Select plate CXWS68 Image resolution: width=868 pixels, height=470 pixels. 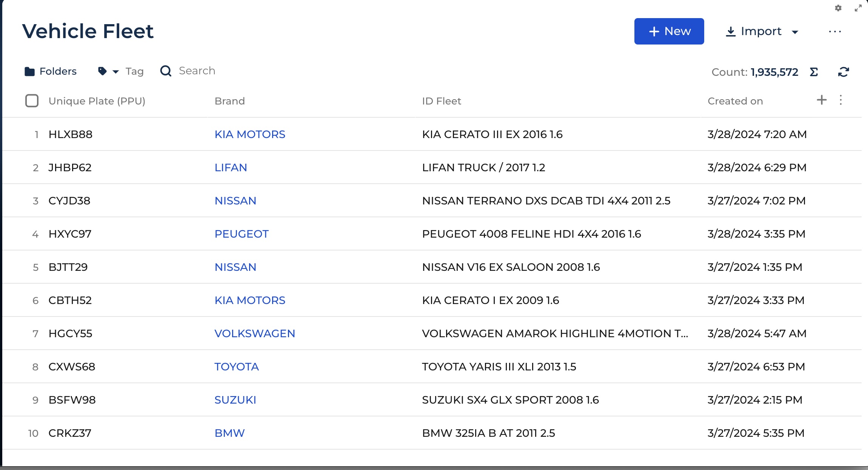coord(72,367)
